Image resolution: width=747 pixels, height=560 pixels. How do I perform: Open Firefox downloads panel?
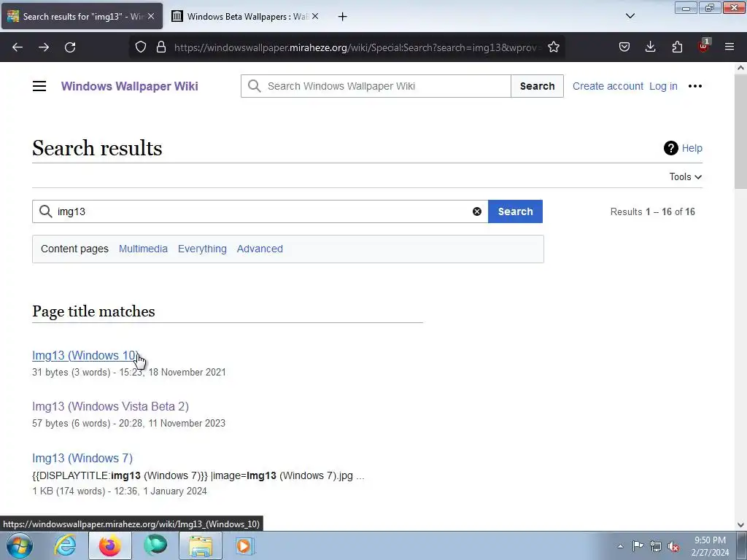650,47
